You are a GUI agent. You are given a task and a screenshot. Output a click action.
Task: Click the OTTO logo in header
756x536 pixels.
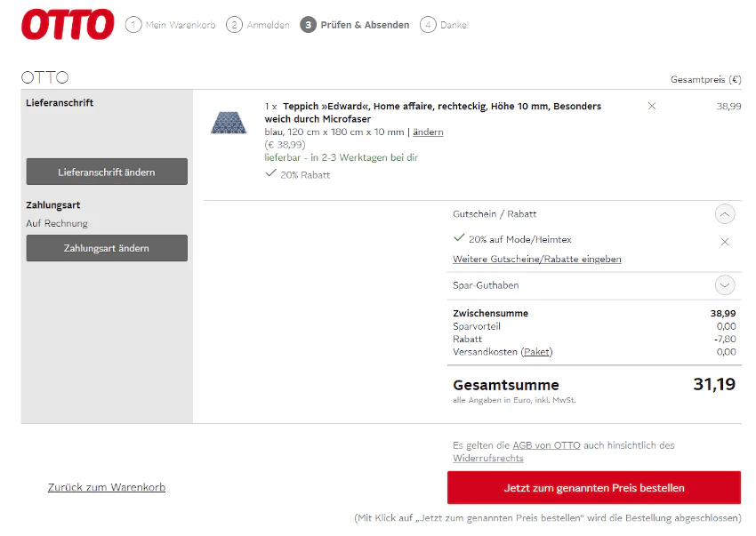[x=68, y=24]
